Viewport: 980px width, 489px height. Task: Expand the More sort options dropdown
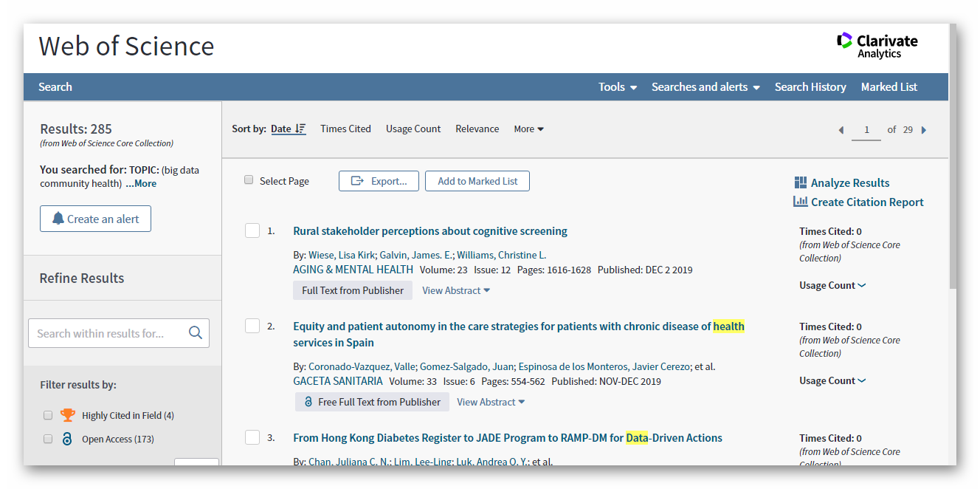click(x=529, y=129)
